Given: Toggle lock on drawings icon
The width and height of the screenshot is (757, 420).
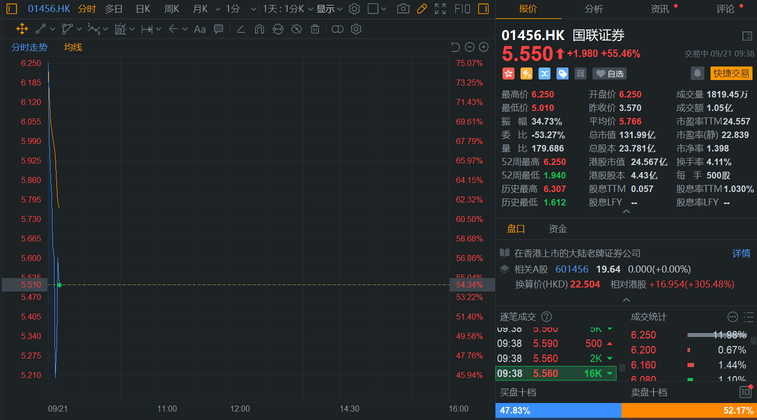Looking at the screenshot, I should (x=278, y=29).
